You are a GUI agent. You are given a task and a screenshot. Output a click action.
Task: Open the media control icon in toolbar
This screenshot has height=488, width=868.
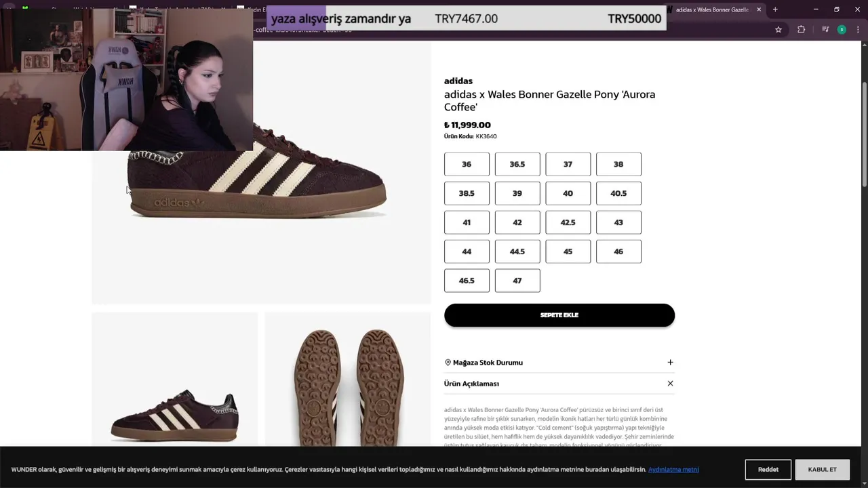[825, 29]
